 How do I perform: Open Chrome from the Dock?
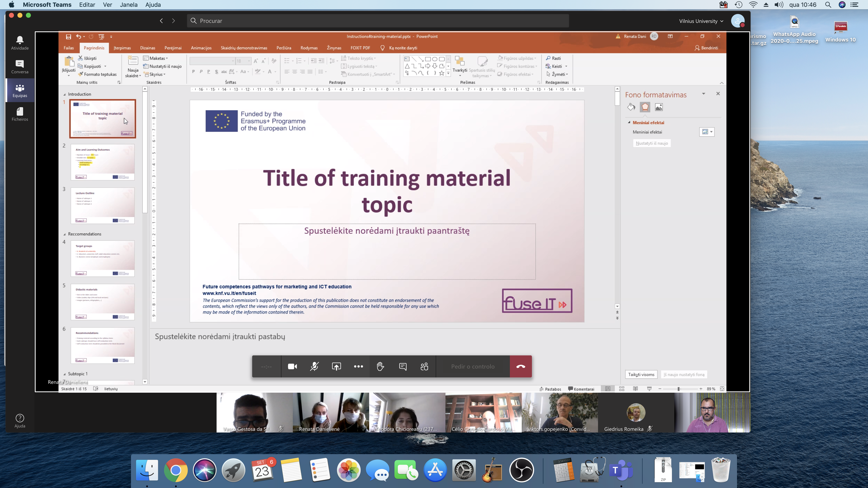pyautogui.click(x=175, y=470)
